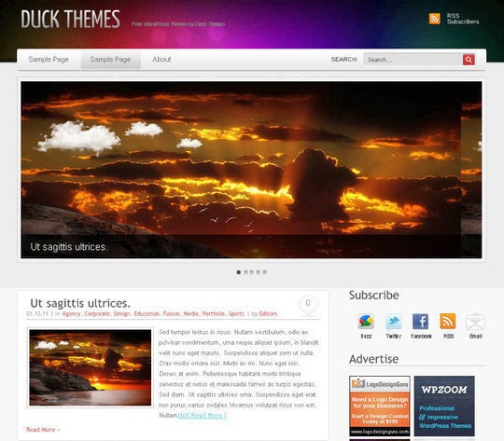The height and width of the screenshot is (441, 504).
Task: Open the orange RSS icon under Subscribe
Action: (x=448, y=322)
